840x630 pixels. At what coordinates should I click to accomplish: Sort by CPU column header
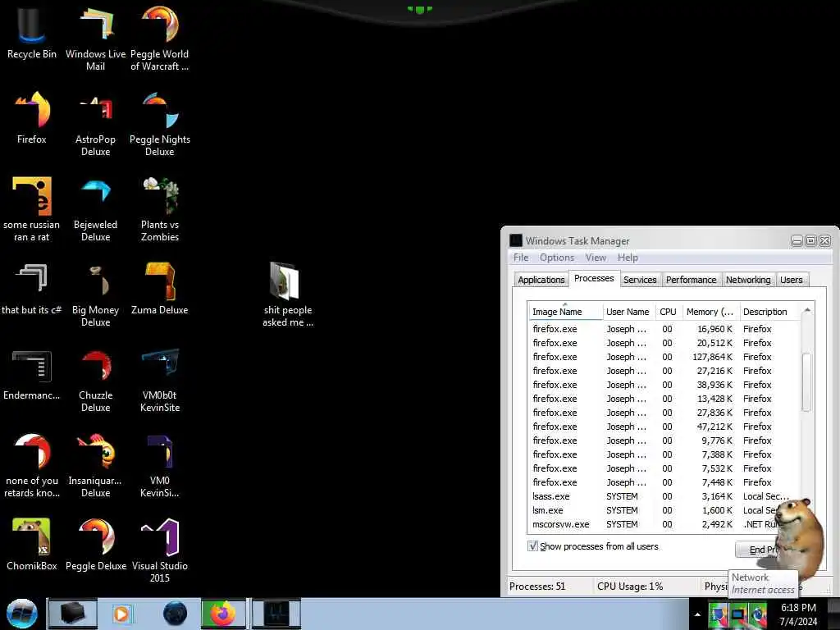[668, 311]
